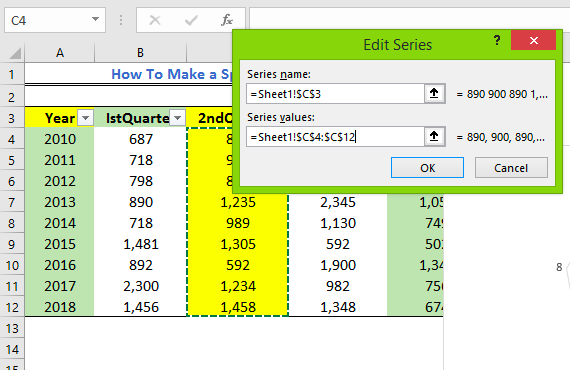Select cell value 2,345
573x379 pixels.
point(338,202)
